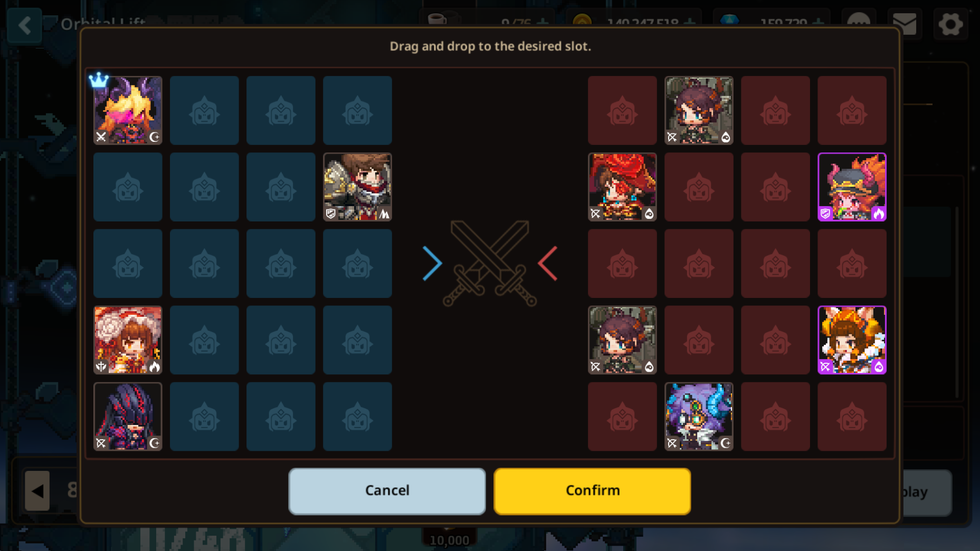Select the armored knight hero with red scarf

pos(357,187)
